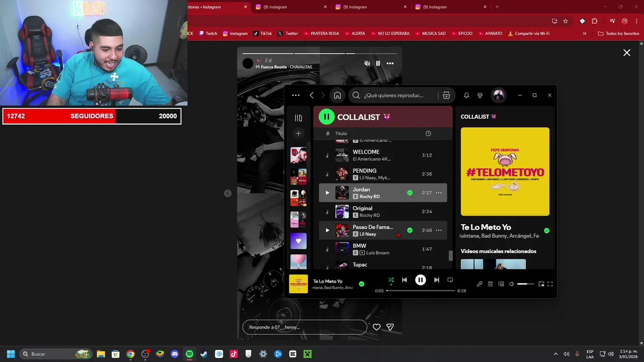Open the TikTok bookmark
Viewport: 644px width, 362px height.
click(x=263, y=34)
